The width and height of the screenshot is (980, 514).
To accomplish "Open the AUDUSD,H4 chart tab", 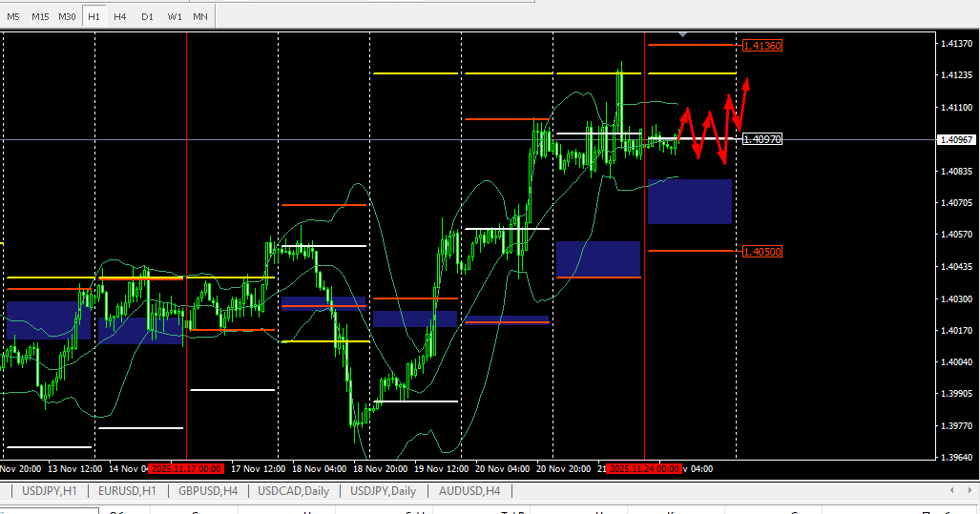I will click(469, 491).
